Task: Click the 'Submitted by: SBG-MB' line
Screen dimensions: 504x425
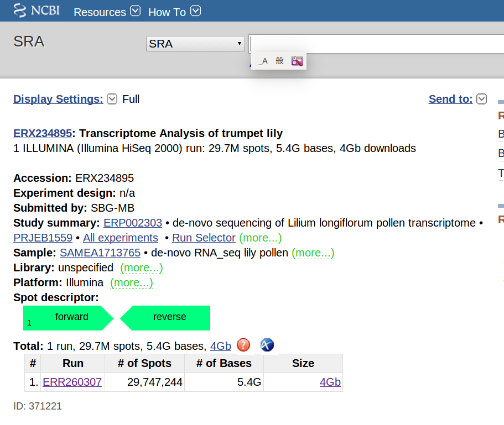Action: click(x=74, y=208)
